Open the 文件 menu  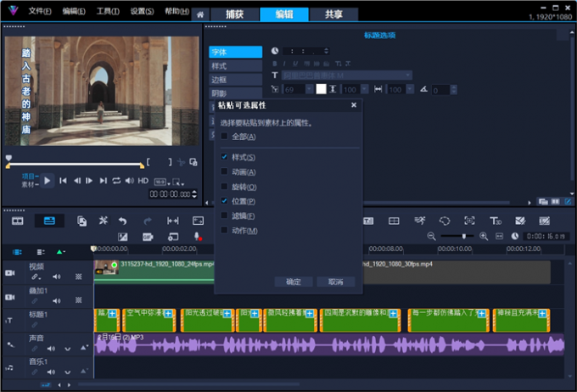(x=40, y=11)
